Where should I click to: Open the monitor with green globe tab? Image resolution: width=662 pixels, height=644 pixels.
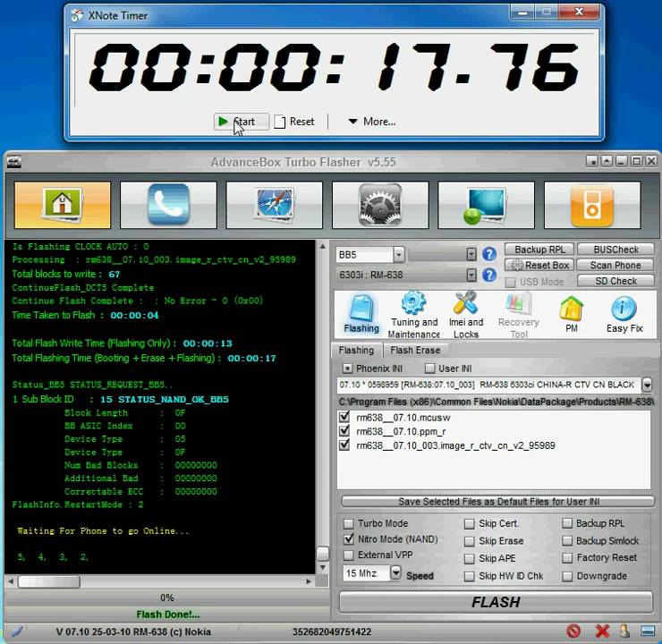coord(487,205)
